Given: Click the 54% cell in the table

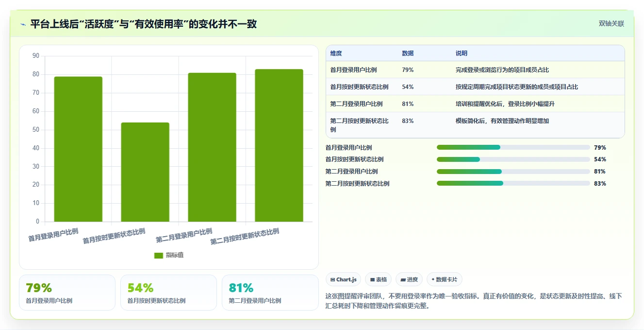Looking at the screenshot, I should (x=408, y=87).
